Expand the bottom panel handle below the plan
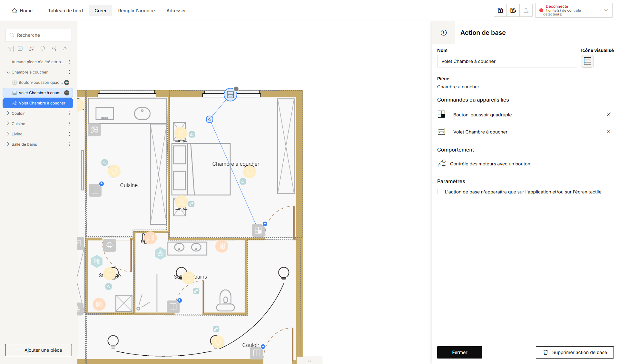The width and height of the screenshot is (619, 364). click(309, 360)
